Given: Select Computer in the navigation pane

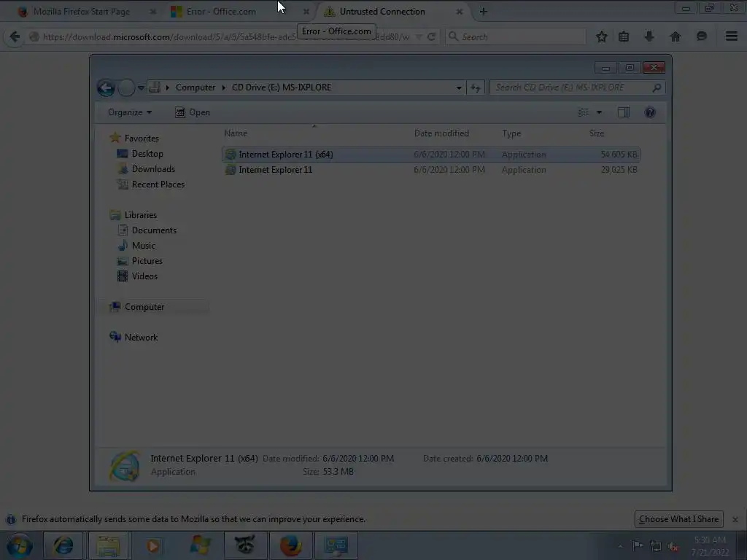Looking at the screenshot, I should point(144,307).
